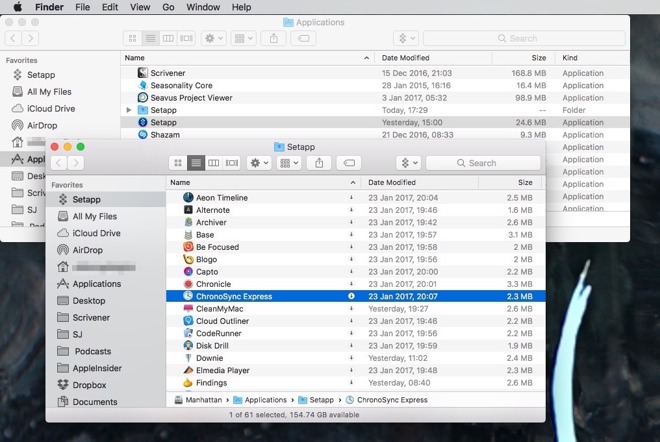Screen dimensions: 660x442
Task: Click Edit Tags button in Setapp window
Action: pos(349,163)
